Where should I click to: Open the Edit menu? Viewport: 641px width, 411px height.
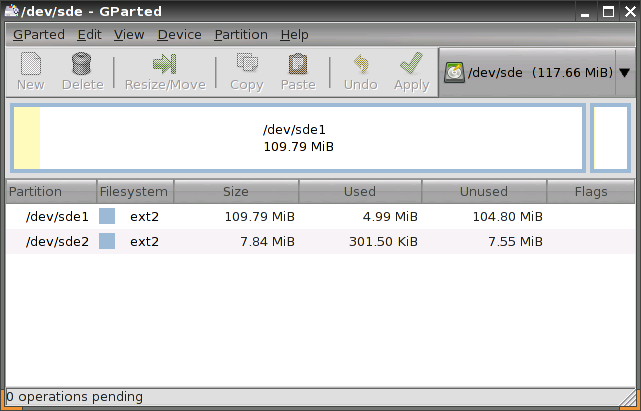tap(89, 34)
